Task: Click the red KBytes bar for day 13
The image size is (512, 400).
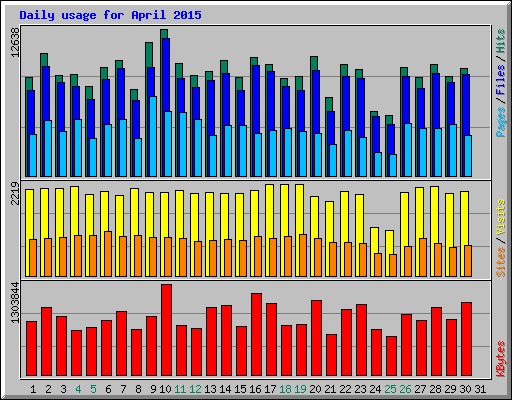Action: [212, 342]
